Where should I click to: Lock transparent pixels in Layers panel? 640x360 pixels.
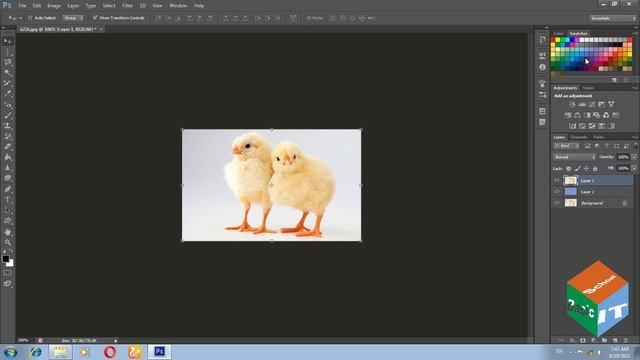568,169
